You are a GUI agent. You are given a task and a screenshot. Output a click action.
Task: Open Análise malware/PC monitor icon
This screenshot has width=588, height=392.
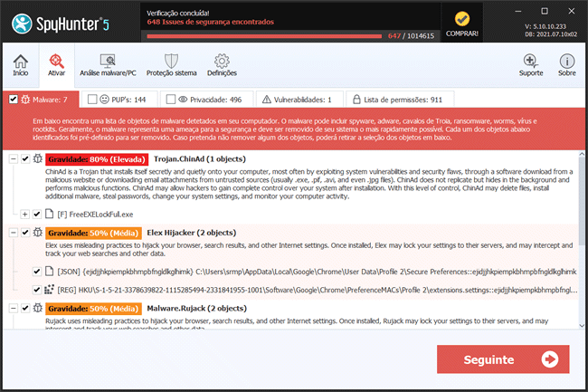click(108, 61)
